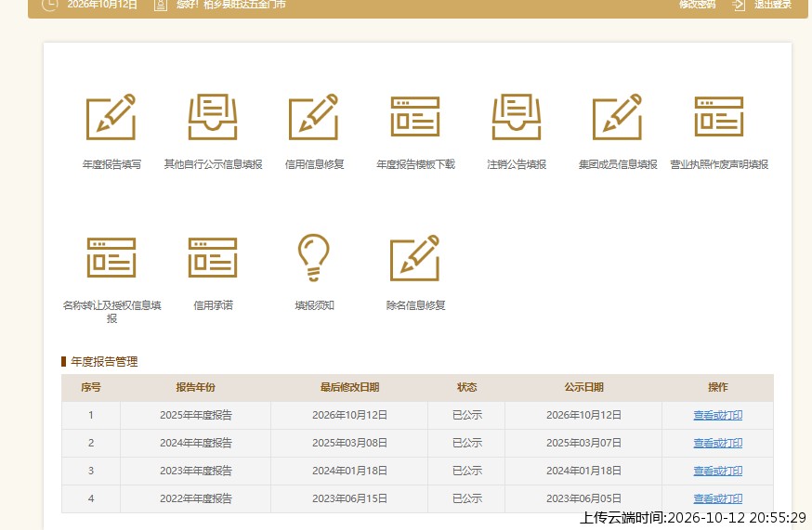Screen dimensions: 812x530
Task: Click the 年度报告模板下载 label text
Action: 415,164
